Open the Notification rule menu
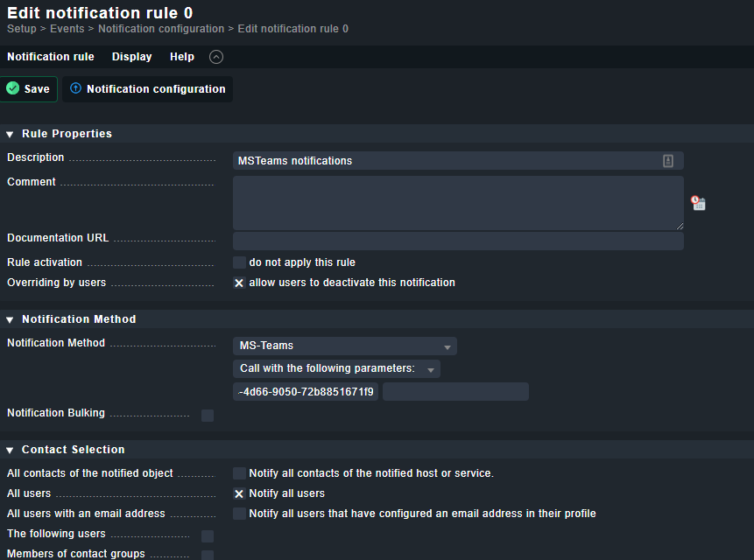The width and height of the screenshot is (754, 560). (x=51, y=57)
